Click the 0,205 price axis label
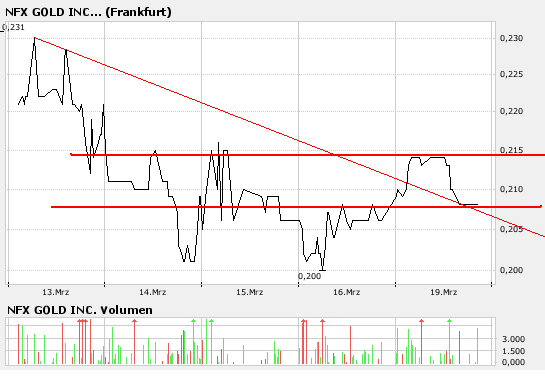This screenshot has height=384, width=545. pyautogui.click(x=511, y=229)
